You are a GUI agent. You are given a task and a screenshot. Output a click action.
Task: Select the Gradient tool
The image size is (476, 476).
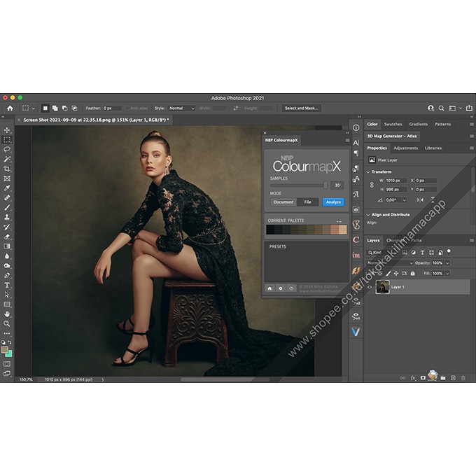click(x=7, y=246)
